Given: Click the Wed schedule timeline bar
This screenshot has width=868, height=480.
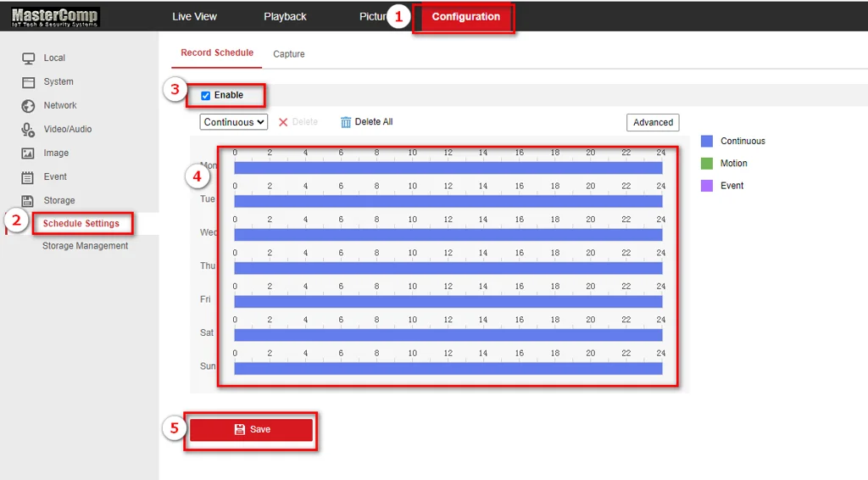Looking at the screenshot, I should tap(448, 235).
